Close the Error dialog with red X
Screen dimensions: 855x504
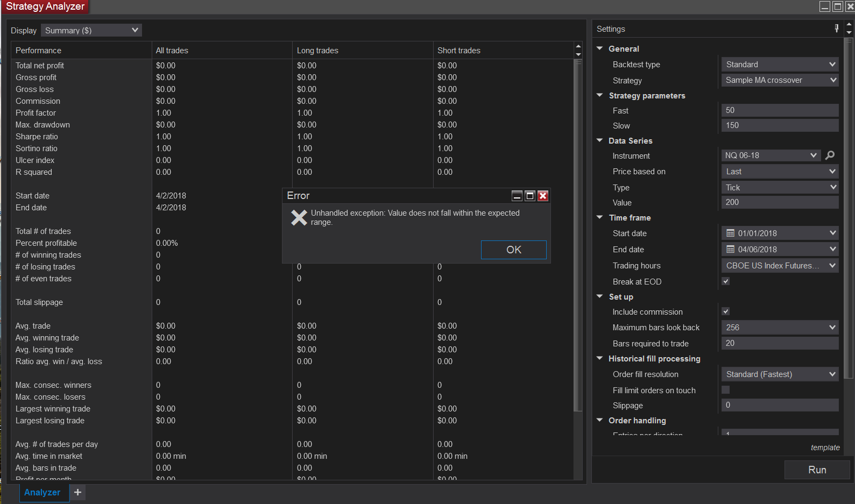click(543, 196)
